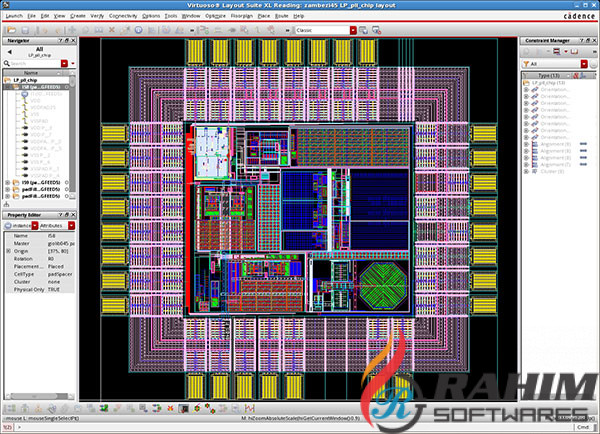Close the Navigator panel

pos(73,40)
